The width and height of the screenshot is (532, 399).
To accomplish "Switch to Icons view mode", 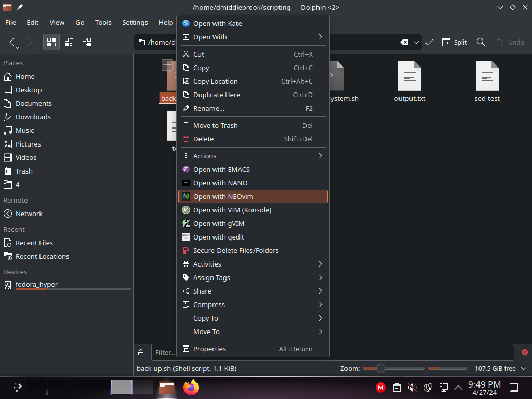I will tap(51, 42).
